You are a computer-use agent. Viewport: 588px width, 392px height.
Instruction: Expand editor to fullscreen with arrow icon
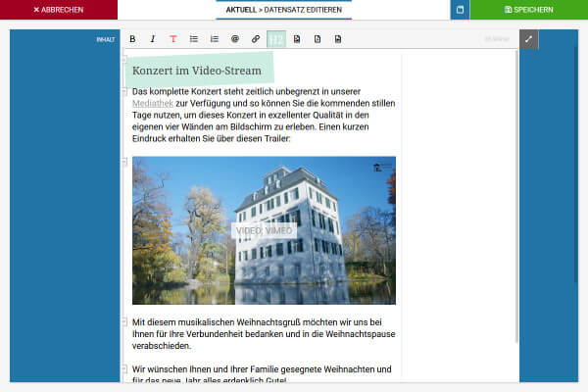click(x=529, y=39)
